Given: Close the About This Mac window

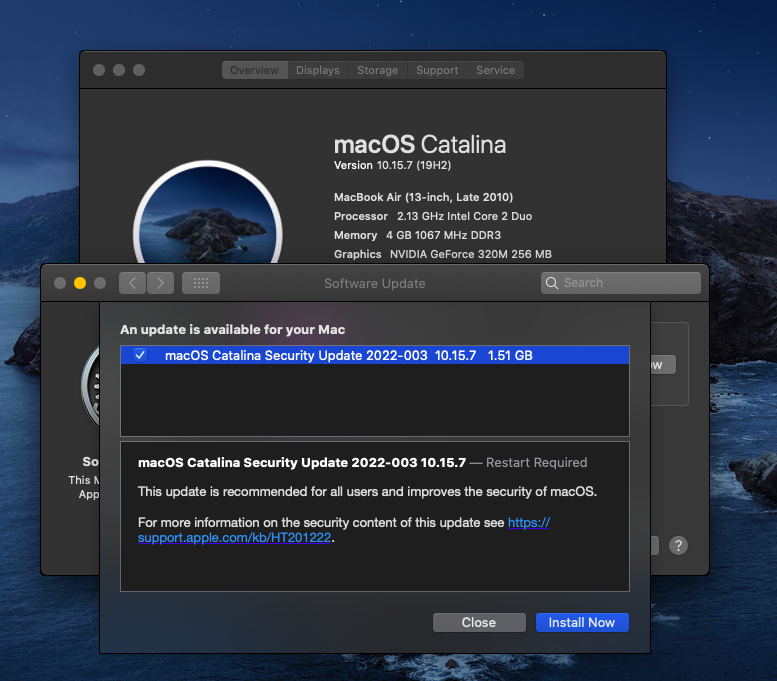Looking at the screenshot, I should coord(99,70).
